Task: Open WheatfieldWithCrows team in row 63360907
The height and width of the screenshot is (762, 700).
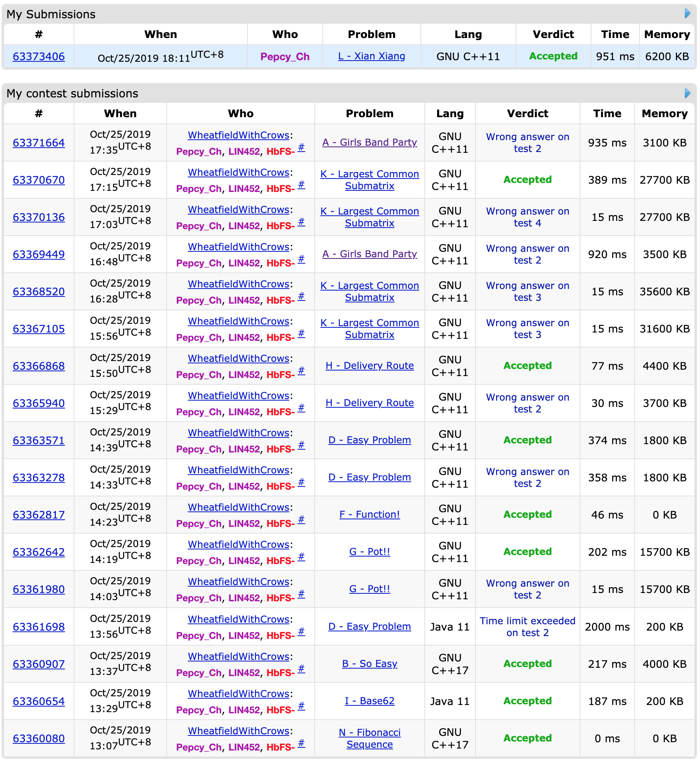Action: tap(238, 656)
